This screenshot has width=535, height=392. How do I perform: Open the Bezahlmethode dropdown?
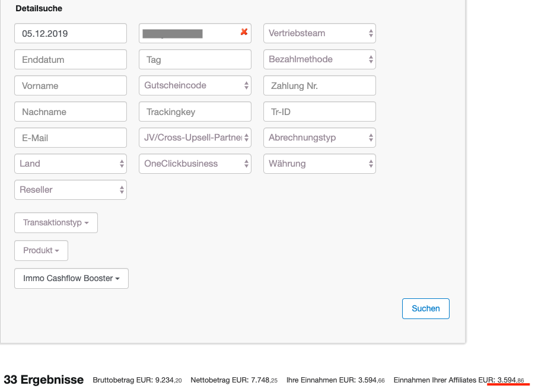[x=319, y=59]
